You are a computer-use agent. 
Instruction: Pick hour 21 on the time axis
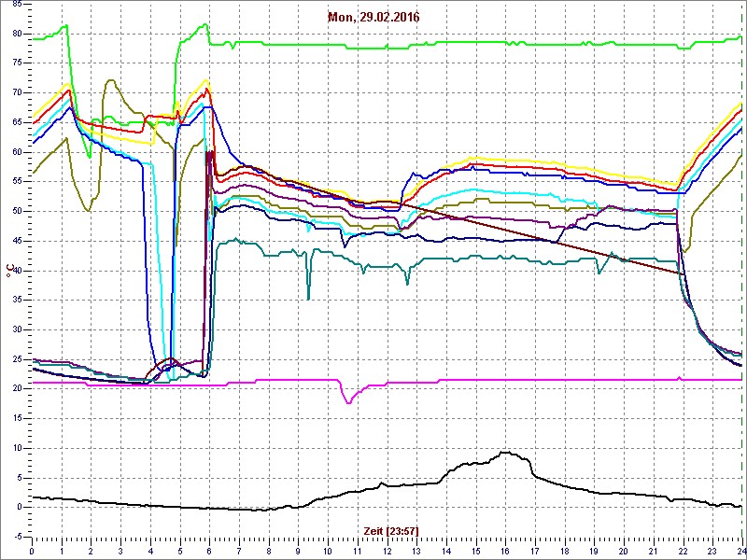tap(653, 549)
